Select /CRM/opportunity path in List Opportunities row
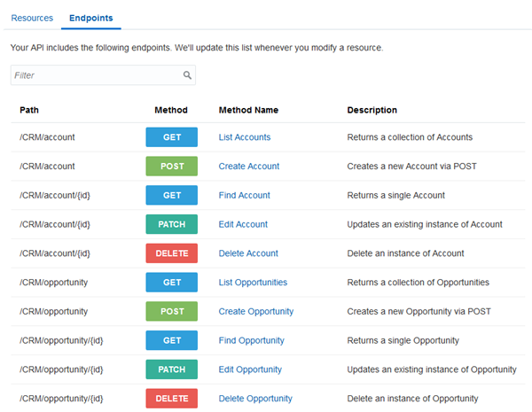Viewport: 532px width, 412px height. 53,283
